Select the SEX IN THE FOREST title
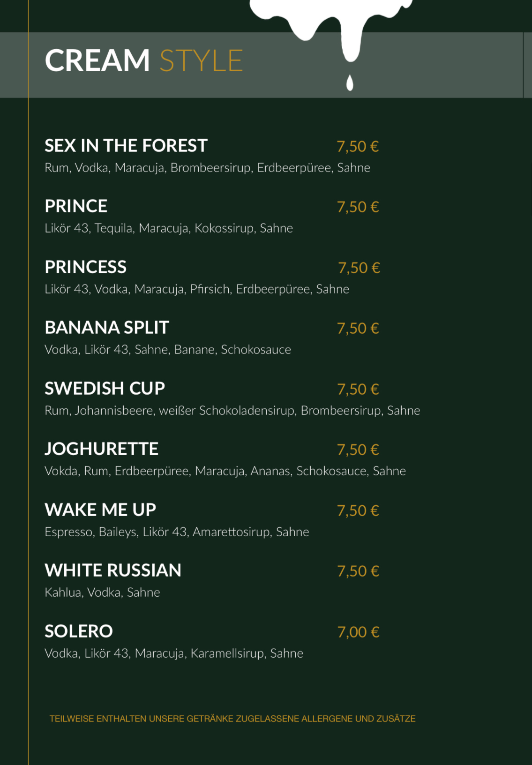This screenshot has width=532, height=765. coord(126,146)
